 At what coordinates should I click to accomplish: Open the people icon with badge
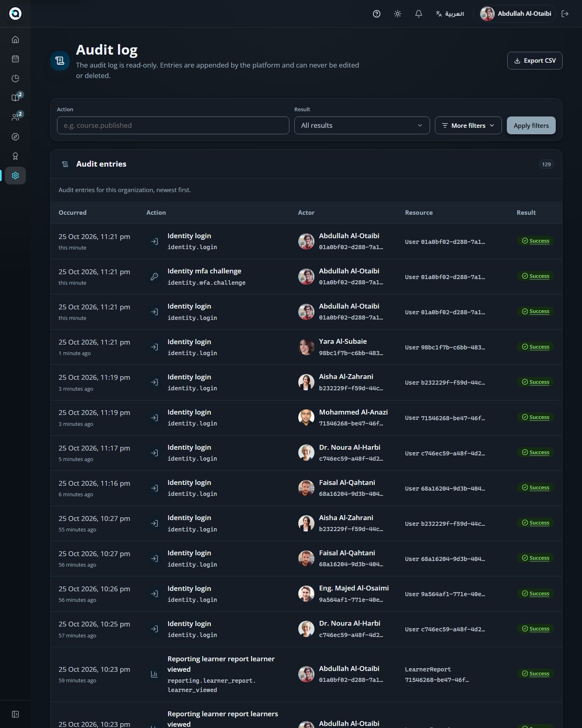click(15, 117)
